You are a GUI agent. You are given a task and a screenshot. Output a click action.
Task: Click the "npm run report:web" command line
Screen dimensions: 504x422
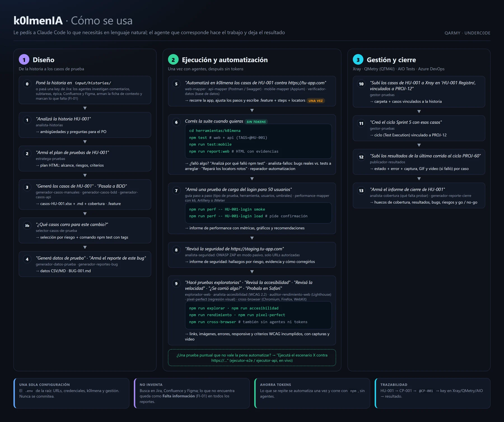point(234,151)
